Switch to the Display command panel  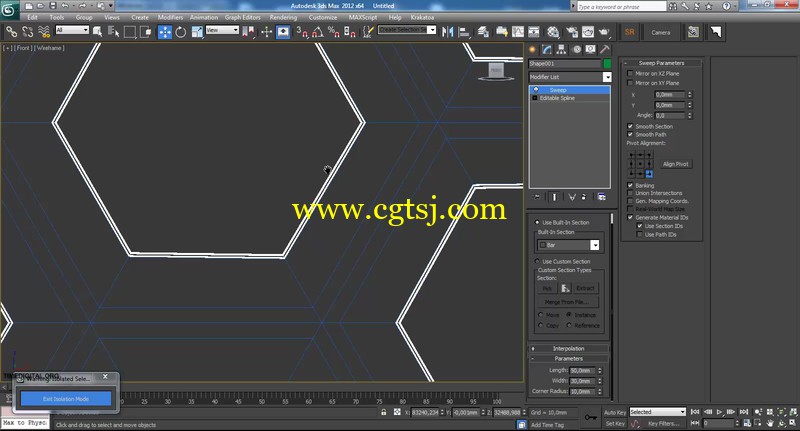tap(590, 49)
